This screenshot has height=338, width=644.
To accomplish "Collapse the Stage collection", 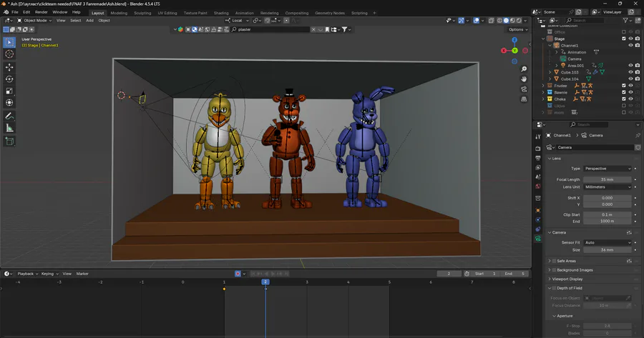I will click(543, 39).
